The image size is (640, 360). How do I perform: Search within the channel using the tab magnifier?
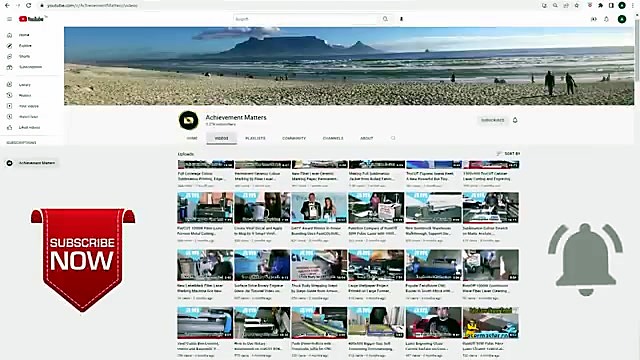(x=393, y=138)
